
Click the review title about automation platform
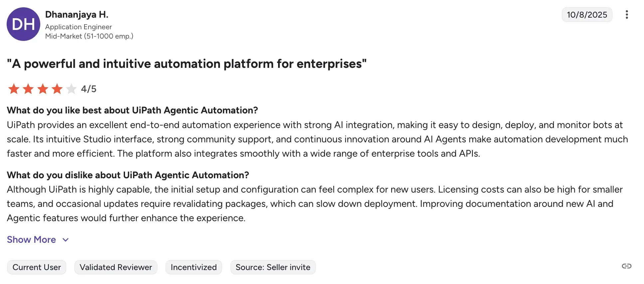coord(187,64)
